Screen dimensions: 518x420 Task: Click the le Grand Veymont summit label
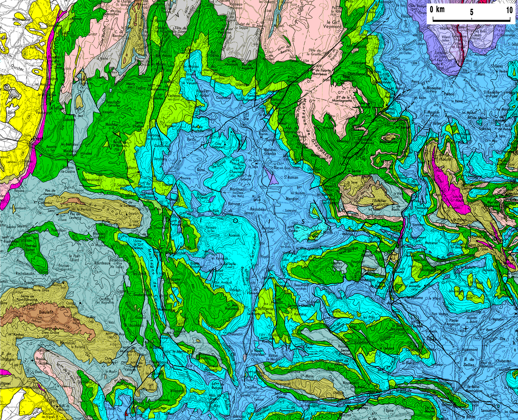tap(332, 24)
